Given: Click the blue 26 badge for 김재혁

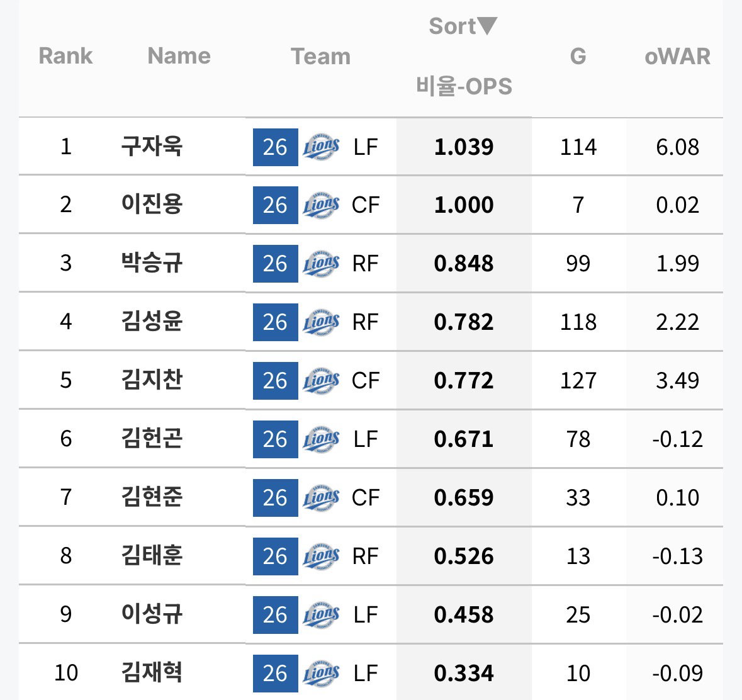Looking at the screenshot, I should [x=276, y=673].
